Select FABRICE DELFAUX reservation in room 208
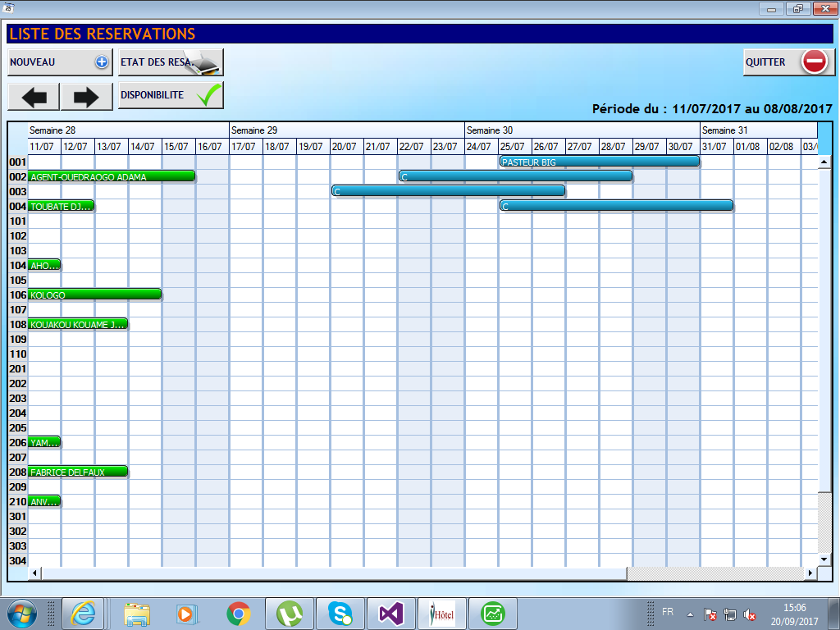 [x=78, y=472]
